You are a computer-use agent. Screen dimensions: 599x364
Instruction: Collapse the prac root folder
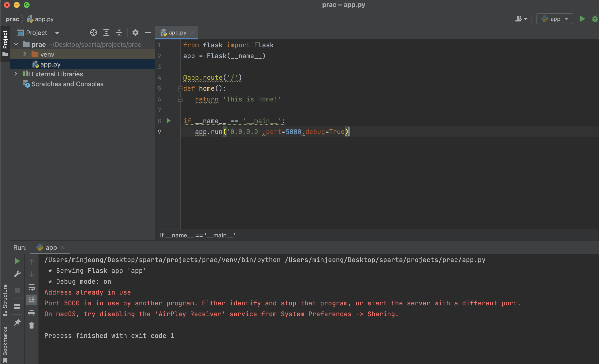16,44
